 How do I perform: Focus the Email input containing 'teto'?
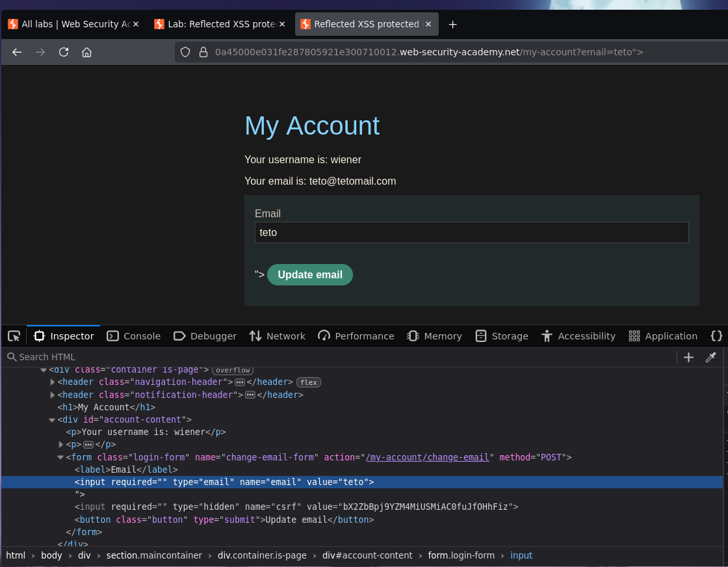(471, 232)
